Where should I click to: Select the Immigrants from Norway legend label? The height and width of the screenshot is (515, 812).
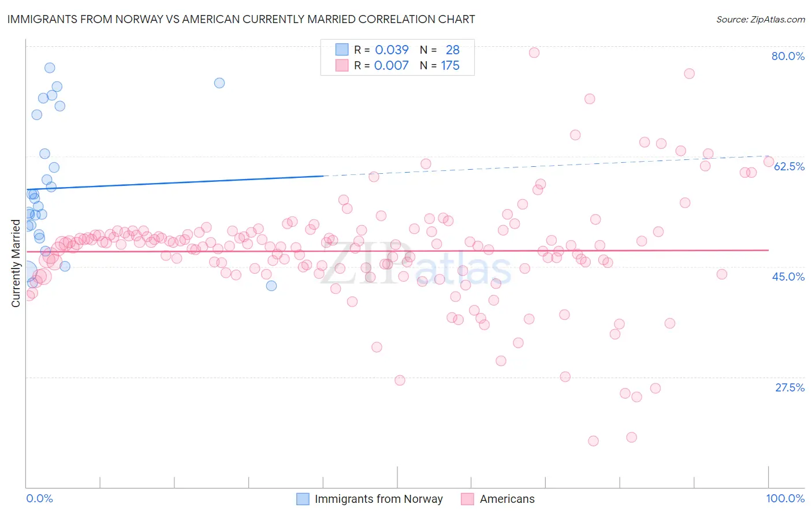379,499
